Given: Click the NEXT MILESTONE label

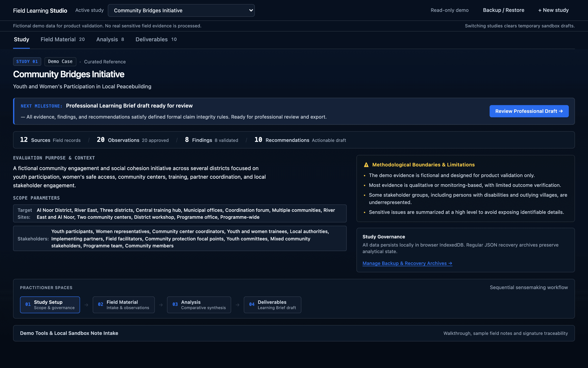Looking at the screenshot, I should (41, 106).
